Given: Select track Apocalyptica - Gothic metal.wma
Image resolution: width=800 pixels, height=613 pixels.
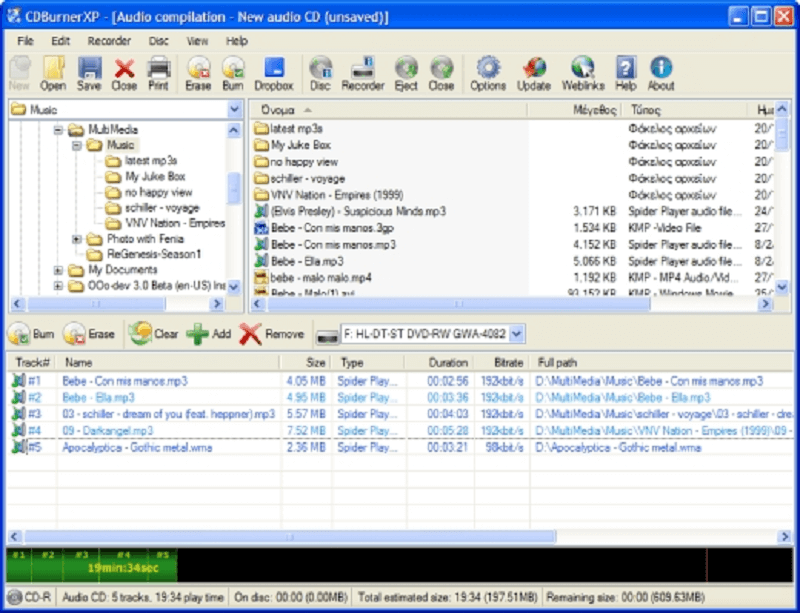Looking at the screenshot, I should (x=137, y=448).
